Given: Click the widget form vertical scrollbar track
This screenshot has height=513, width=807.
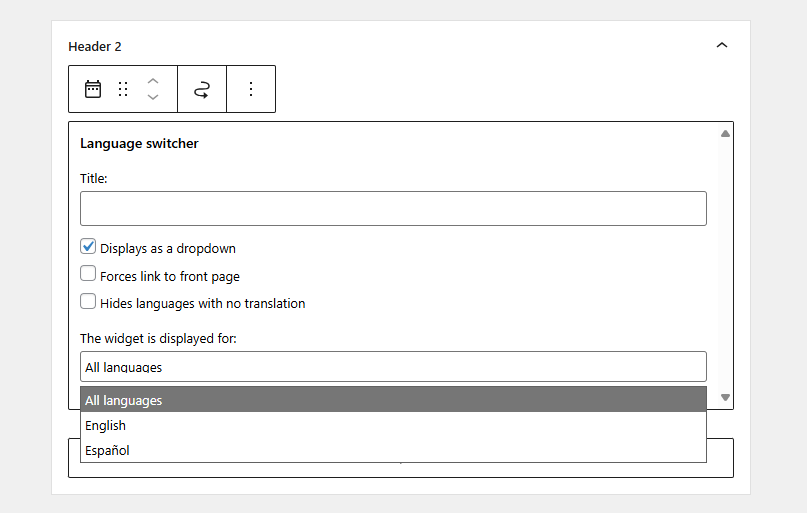Looking at the screenshot, I should [x=725, y=265].
